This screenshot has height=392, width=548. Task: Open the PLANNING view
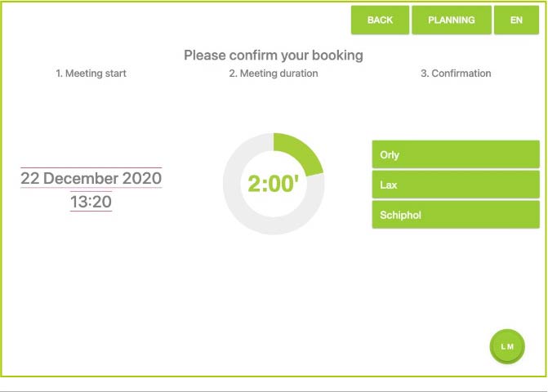[452, 20]
